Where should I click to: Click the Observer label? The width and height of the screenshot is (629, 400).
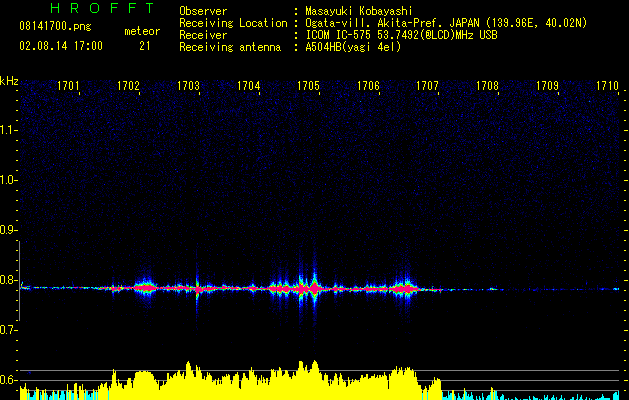pos(203,11)
